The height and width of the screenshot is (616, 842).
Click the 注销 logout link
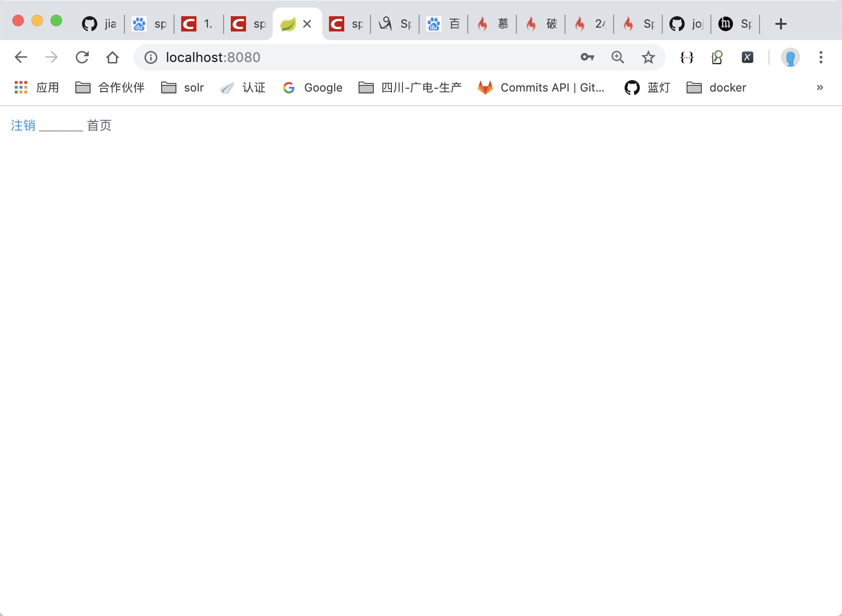(x=23, y=125)
